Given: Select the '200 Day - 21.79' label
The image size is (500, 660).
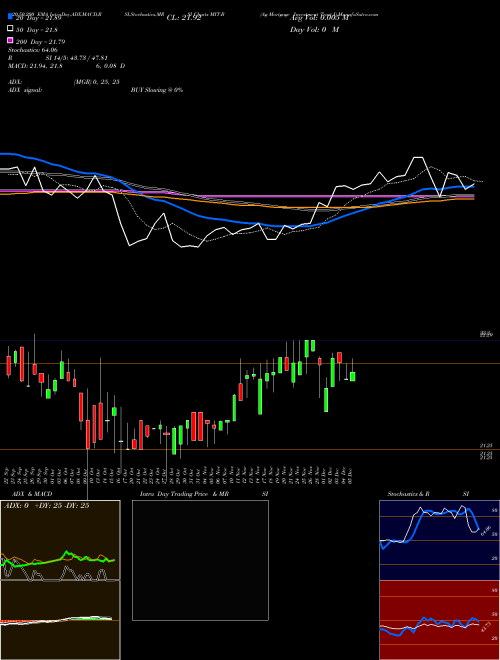Looking at the screenshot, I should [x=40, y=42].
